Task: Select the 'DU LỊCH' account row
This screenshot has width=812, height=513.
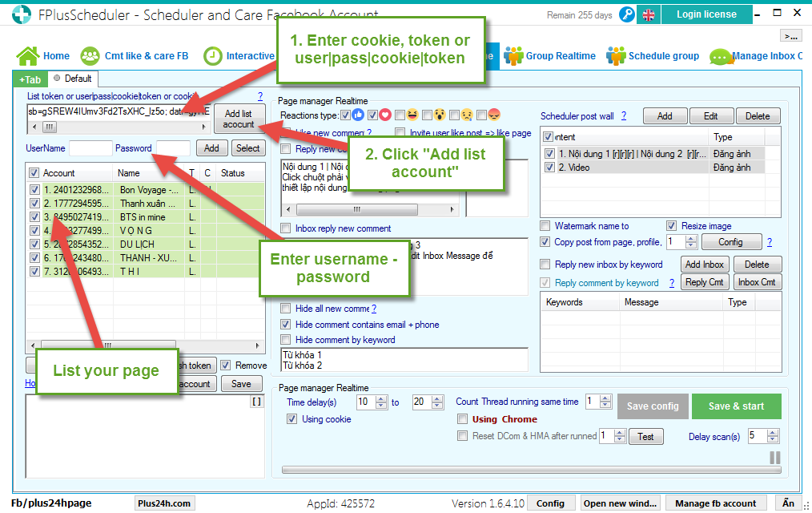Action: point(145,244)
